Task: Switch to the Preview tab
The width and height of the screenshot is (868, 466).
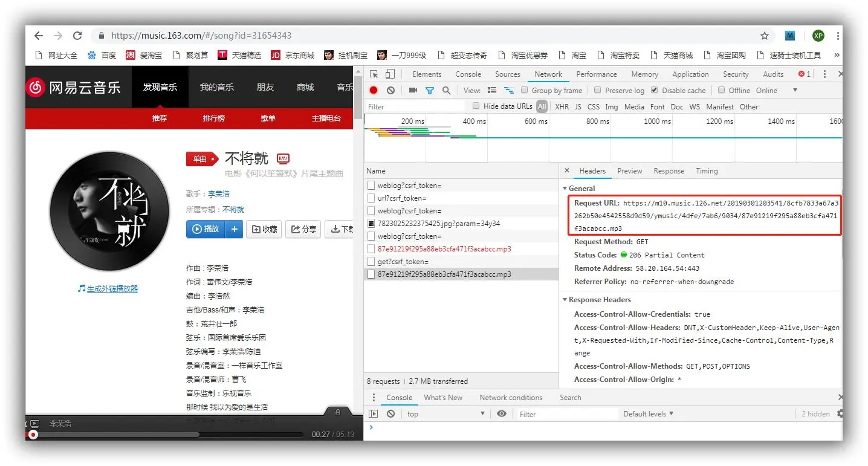Action: tap(630, 171)
